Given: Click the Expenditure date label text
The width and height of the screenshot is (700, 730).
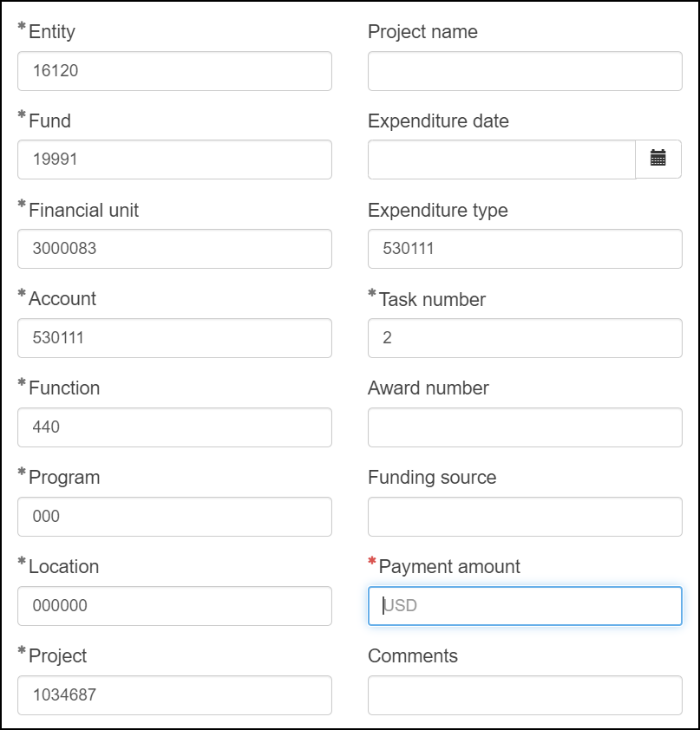Looking at the screenshot, I should 438,121.
